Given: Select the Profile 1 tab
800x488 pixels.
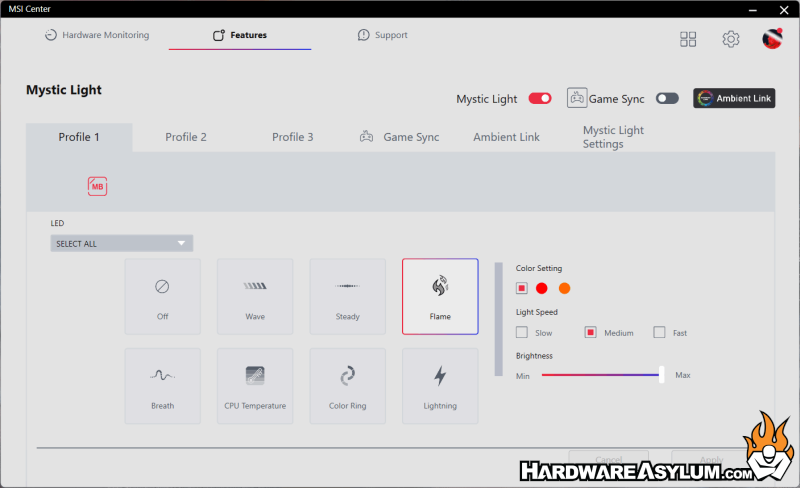Looking at the screenshot, I should (79, 137).
